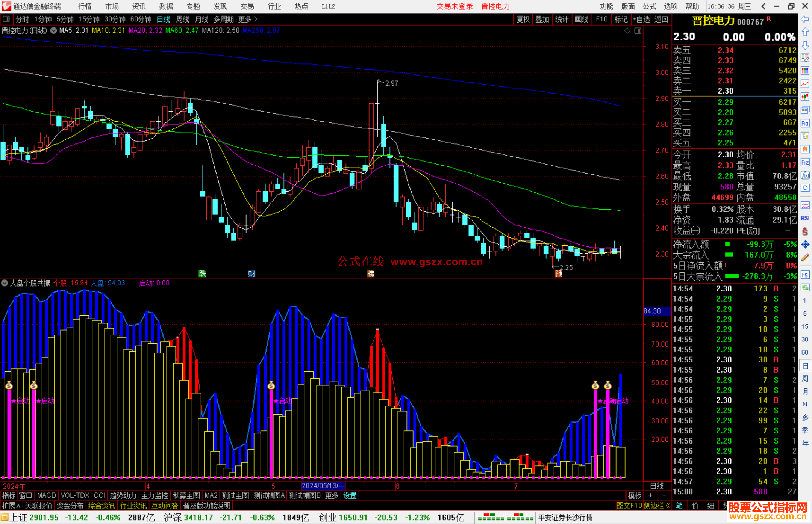This screenshot has width=812, height=524.
Task: Click the 复权 button
Action: click(x=523, y=19)
